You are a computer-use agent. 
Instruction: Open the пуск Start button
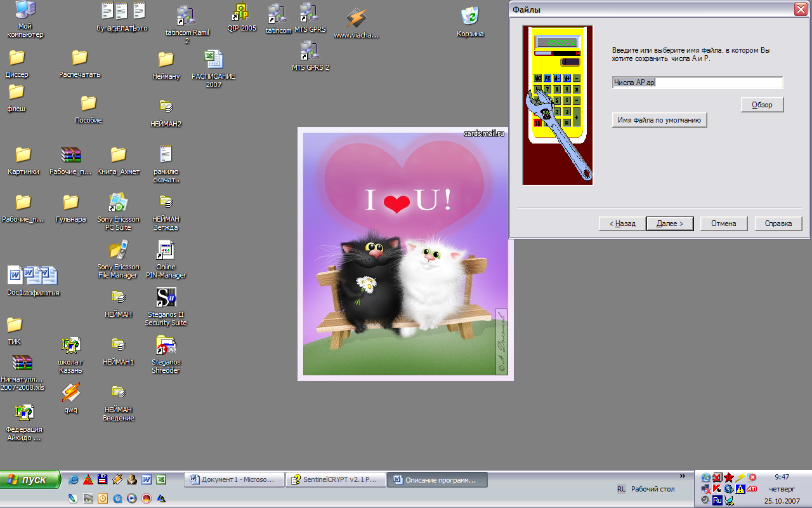(x=30, y=479)
